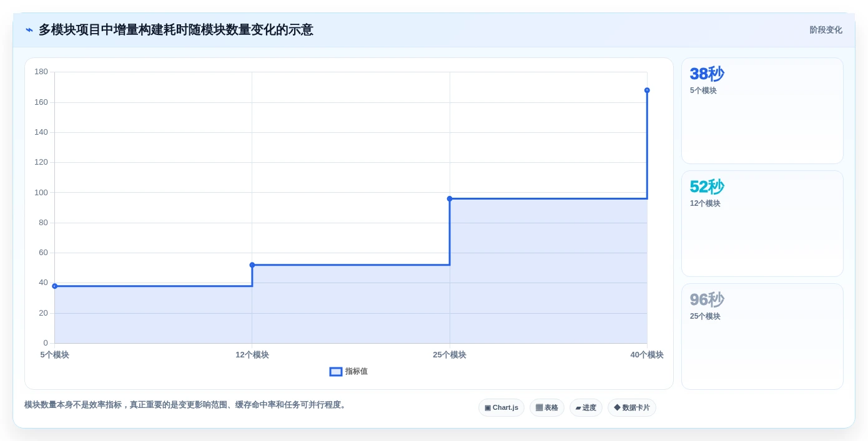Click the Chart.js tag chip
868x441 pixels.
pyautogui.click(x=501, y=408)
